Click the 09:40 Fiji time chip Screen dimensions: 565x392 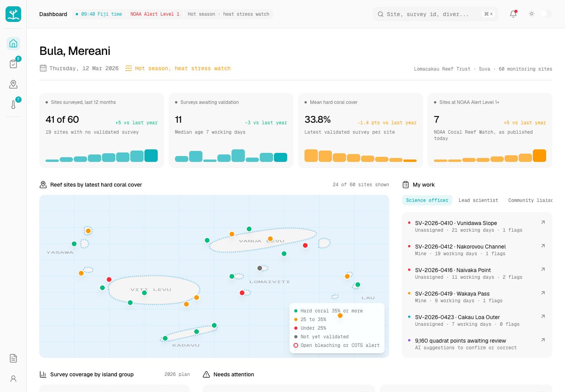pos(99,14)
